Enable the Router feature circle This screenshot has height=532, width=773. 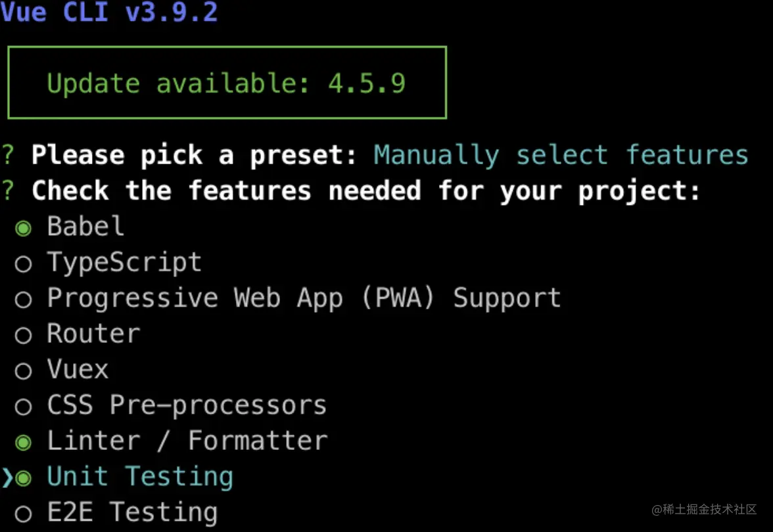[x=24, y=336]
